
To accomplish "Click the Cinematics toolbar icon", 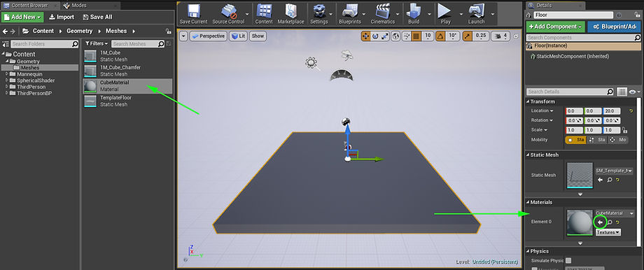I will tap(382, 15).
